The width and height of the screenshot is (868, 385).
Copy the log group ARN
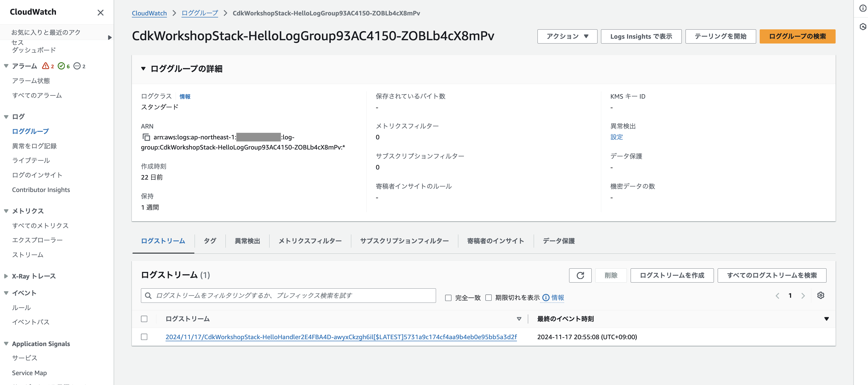coord(146,137)
